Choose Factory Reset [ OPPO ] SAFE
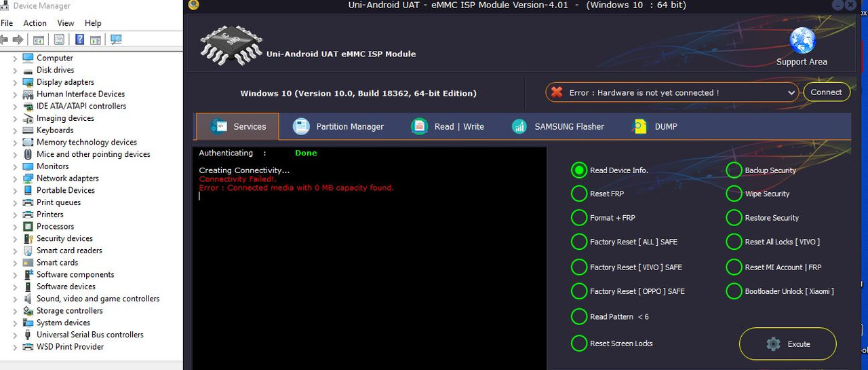This screenshot has height=370, width=868. (578, 291)
